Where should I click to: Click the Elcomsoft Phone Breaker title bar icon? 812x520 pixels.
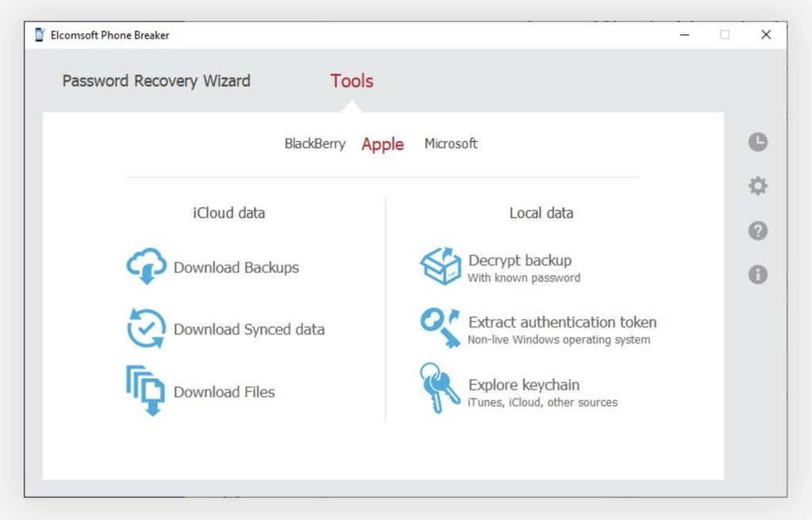[x=40, y=35]
